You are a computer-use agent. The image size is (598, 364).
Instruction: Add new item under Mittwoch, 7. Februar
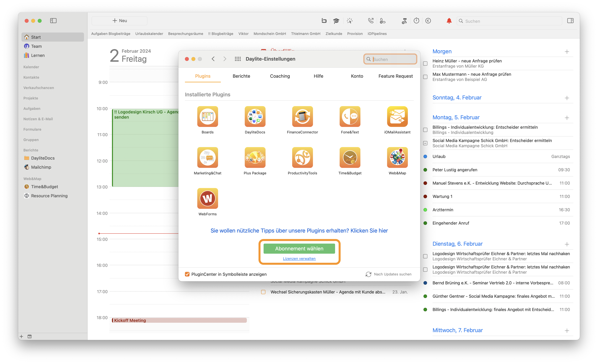pyautogui.click(x=567, y=331)
